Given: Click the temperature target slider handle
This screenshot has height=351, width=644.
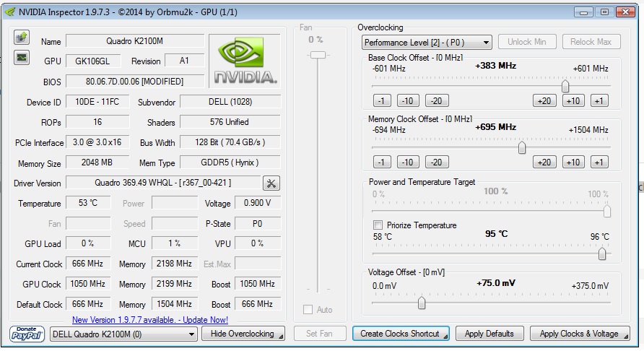Looking at the screenshot, I should (x=602, y=253).
